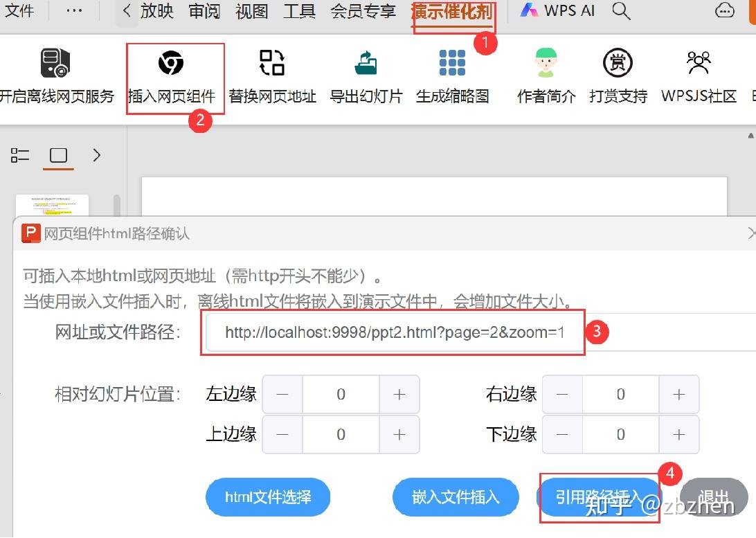Viewport: 756px width, 538px height.
Task: Increase 左边缘 with the plus stepper
Action: [400, 394]
